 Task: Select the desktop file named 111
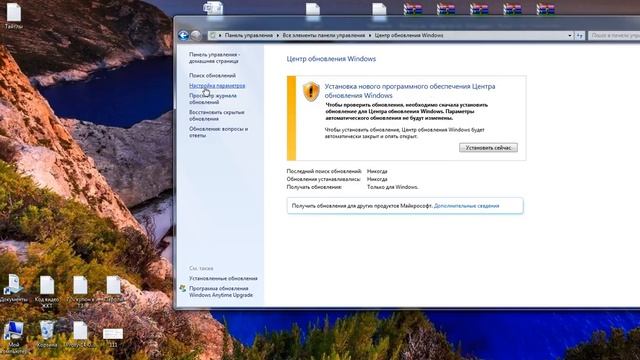(113, 337)
